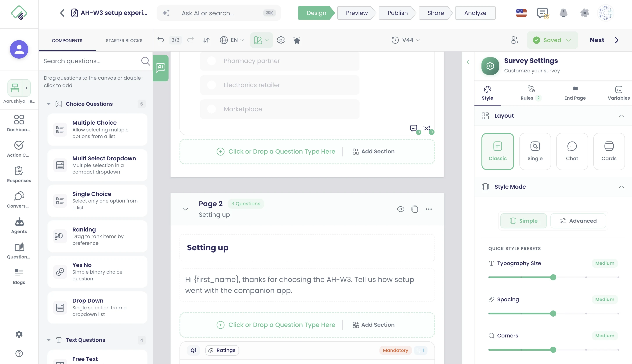Click the shuffle options icon under question

[427, 129]
